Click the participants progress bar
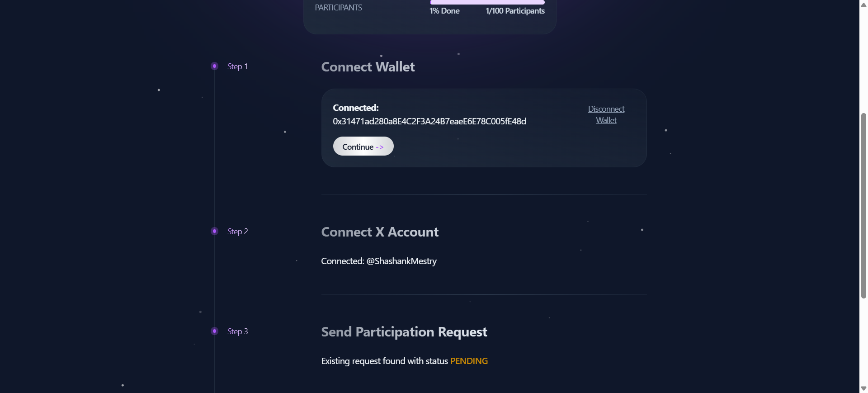This screenshot has width=868, height=393. pos(487,2)
